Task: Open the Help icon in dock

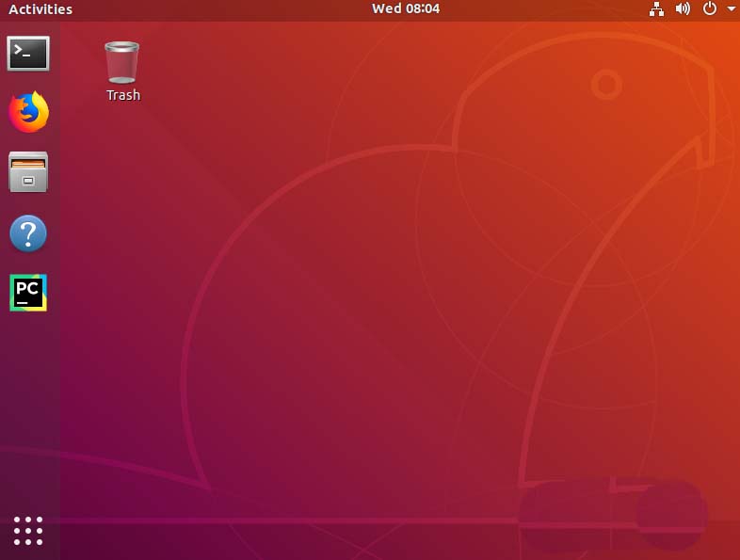Action: [x=28, y=233]
